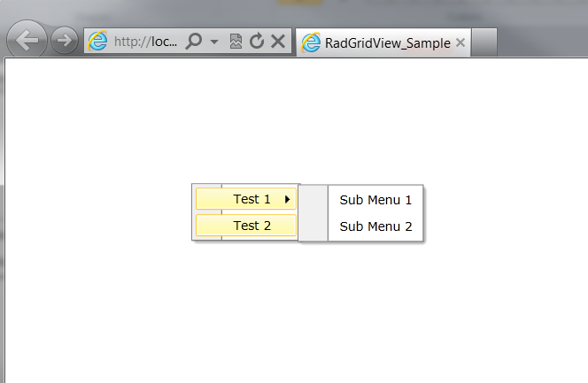Click the gray icon strip left of the submenu
Viewport: 588px width, 383px height.
coord(313,213)
